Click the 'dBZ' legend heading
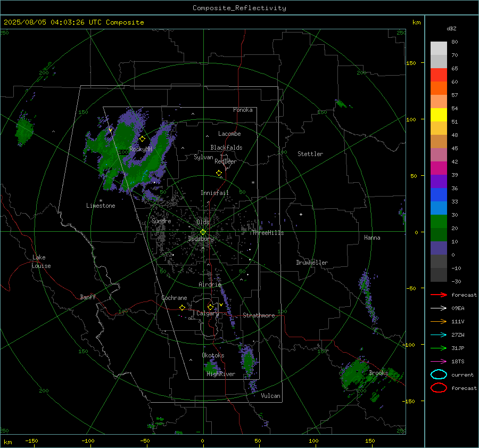479x448 pixels. click(451, 28)
